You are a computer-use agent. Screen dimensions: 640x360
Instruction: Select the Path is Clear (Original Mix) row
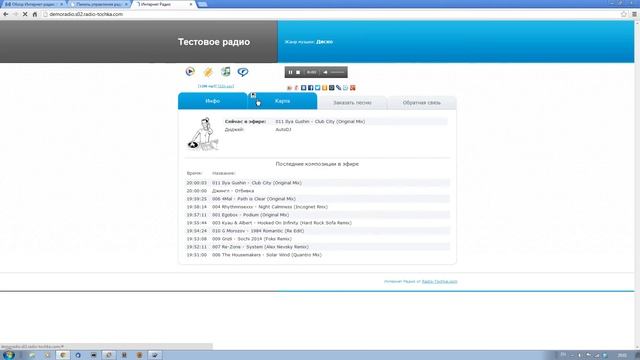pyautogui.click(x=318, y=199)
